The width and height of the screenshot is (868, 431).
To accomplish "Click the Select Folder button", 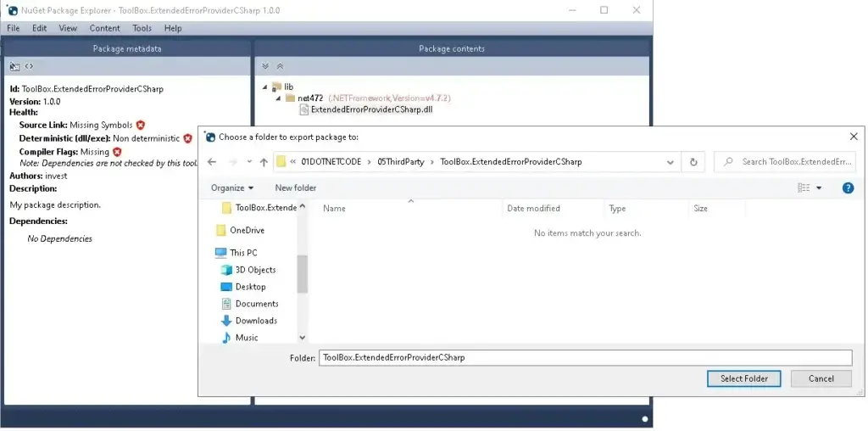I will pos(743,378).
